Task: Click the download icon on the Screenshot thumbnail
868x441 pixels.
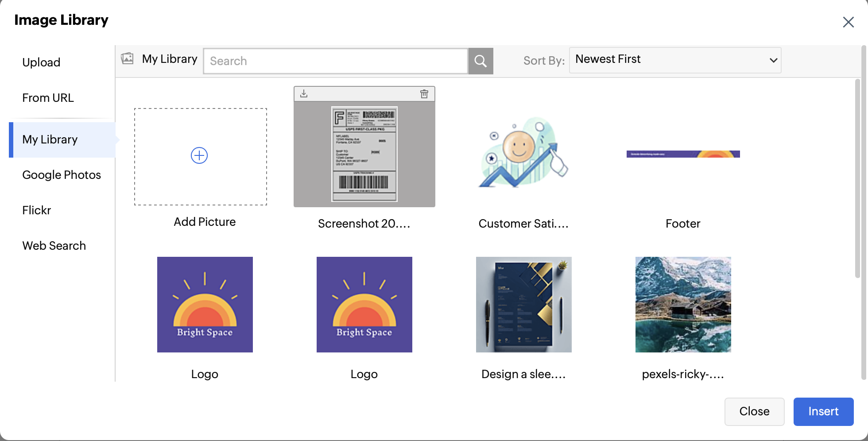Action: click(x=304, y=94)
